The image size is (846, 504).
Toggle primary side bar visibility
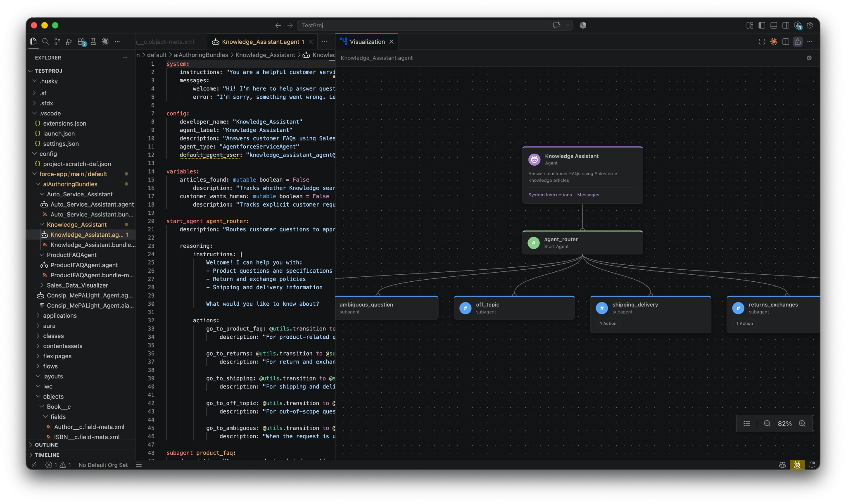click(x=762, y=25)
